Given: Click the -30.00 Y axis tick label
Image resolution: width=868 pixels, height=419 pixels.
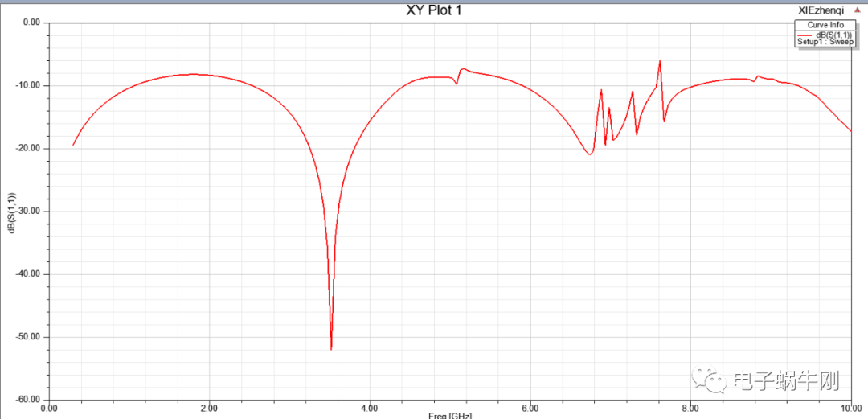Looking at the screenshot, I should (x=27, y=212).
